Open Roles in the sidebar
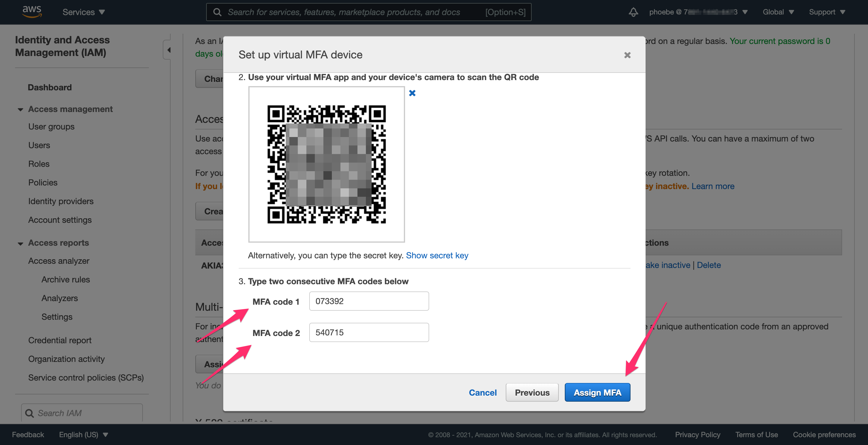Image resolution: width=868 pixels, height=445 pixels. [x=39, y=163]
